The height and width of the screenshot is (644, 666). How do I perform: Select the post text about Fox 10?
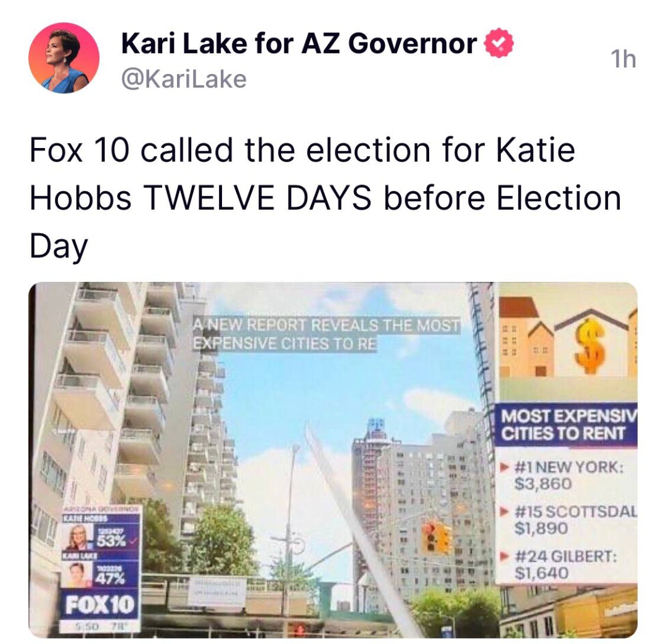[x=325, y=199]
